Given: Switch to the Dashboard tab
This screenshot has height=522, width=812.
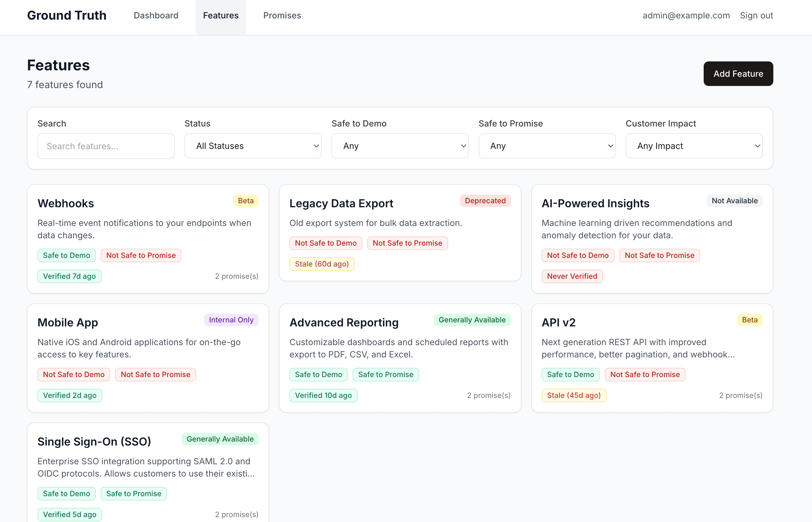Looking at the screenshot, I should (x=156, y=15).
